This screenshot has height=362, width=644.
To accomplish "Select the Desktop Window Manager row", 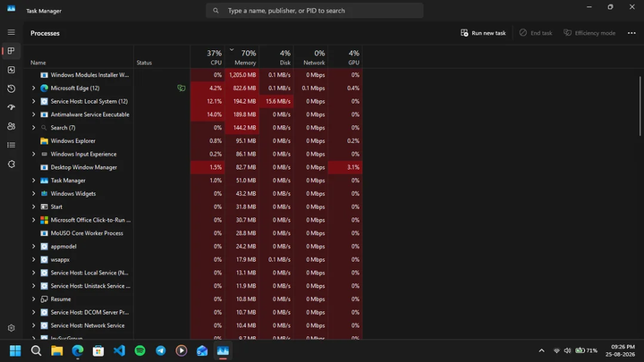I will coord(192,167).
